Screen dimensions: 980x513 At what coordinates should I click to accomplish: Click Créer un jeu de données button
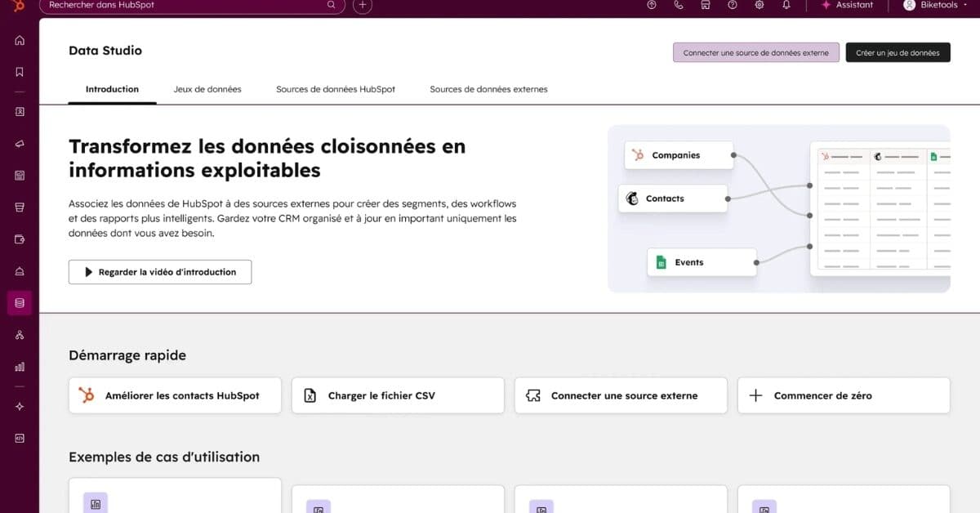click(898, 52)
